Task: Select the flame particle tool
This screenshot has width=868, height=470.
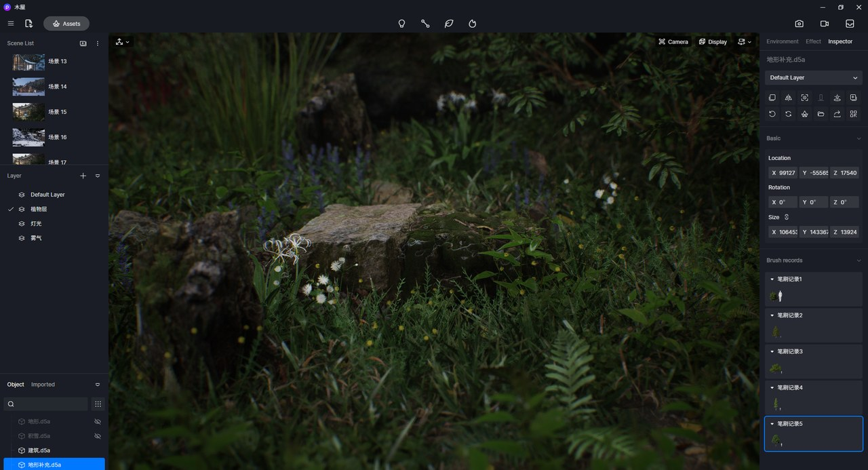Action: coord(473,24)
